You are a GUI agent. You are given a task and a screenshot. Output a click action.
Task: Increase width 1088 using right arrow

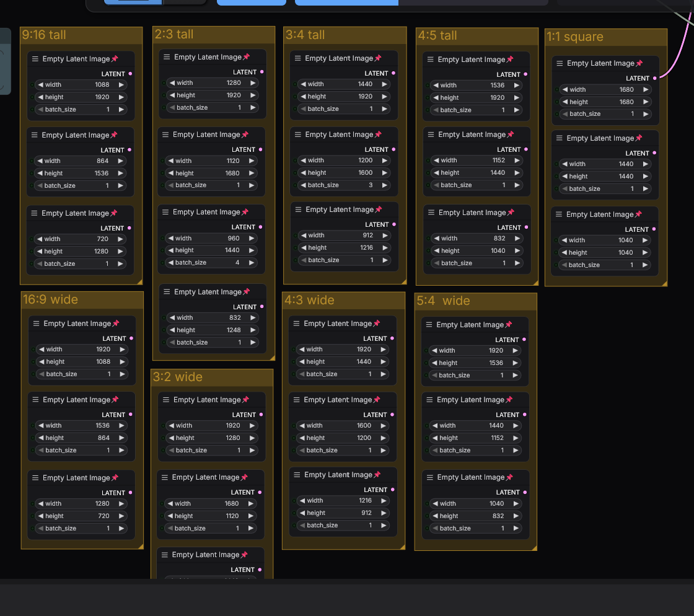tap(121, 84)
